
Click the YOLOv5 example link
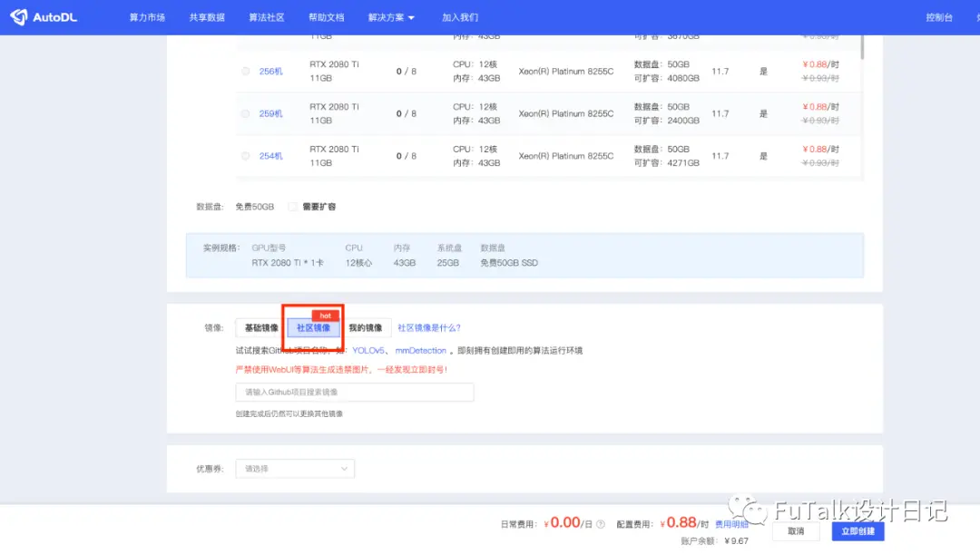point(368,350)
